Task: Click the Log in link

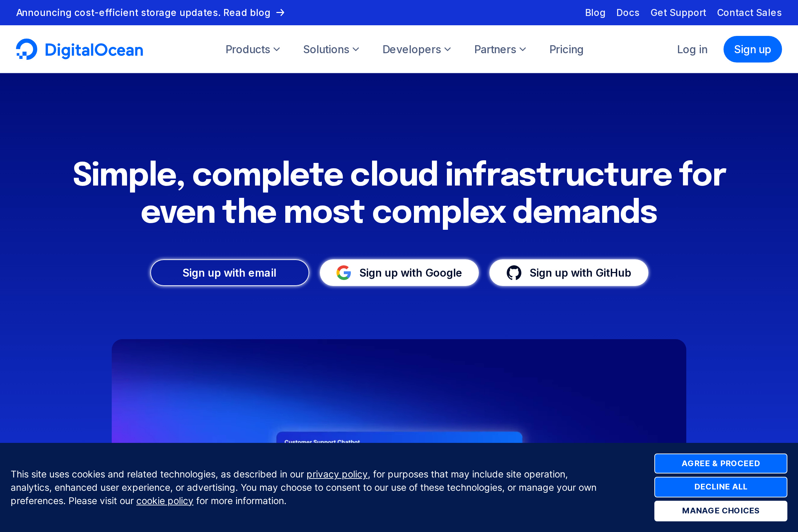Action: pyautogui.click(x=692, y=49)
